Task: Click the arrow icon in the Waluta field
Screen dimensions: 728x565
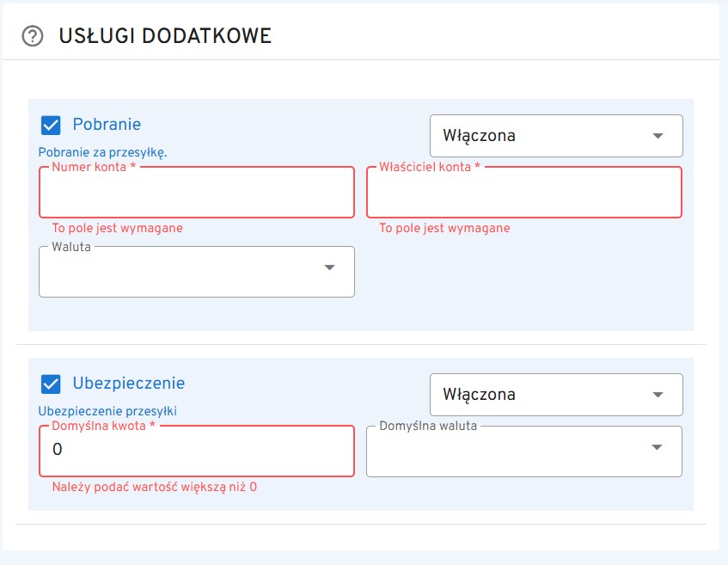Action: (x=329, y=268)
